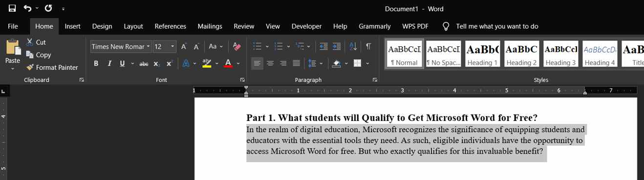
Task: Click the Redo repeat icon
Action: [48, 8]
